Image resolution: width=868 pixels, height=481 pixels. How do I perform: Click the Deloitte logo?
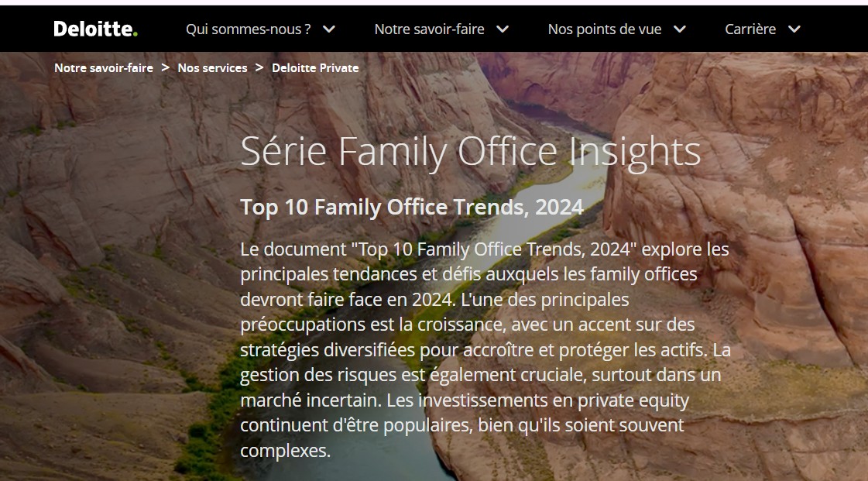pos(94,29)
